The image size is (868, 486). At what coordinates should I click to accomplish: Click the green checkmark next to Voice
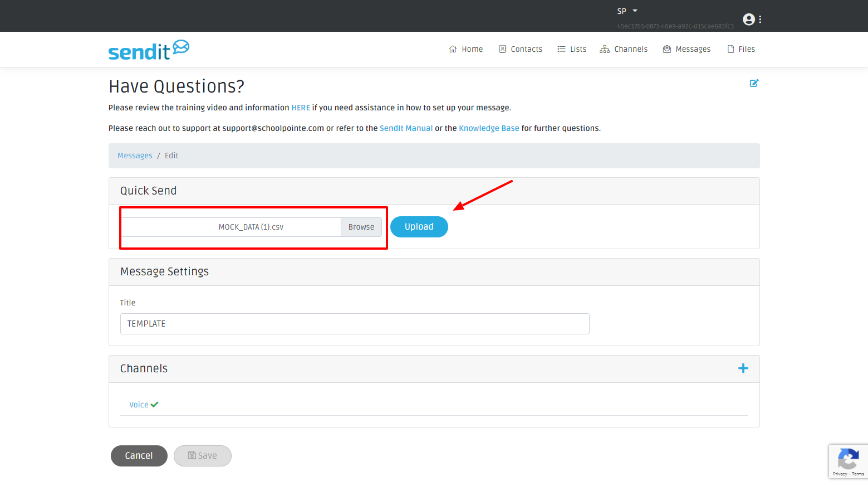(155, 405)
